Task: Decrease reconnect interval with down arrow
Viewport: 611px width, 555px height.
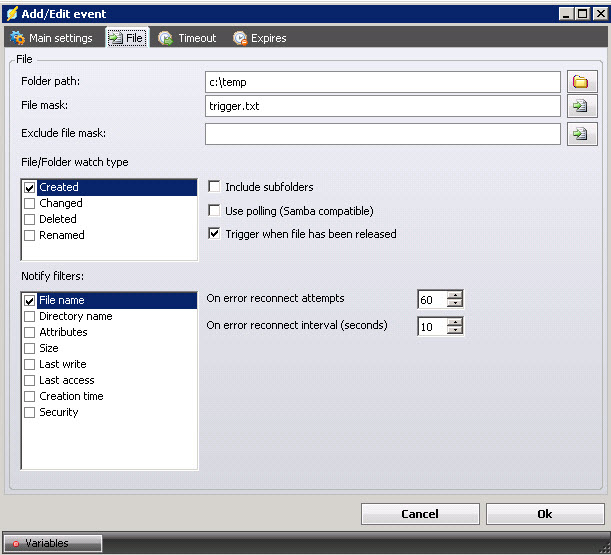Action: point(455,331)
